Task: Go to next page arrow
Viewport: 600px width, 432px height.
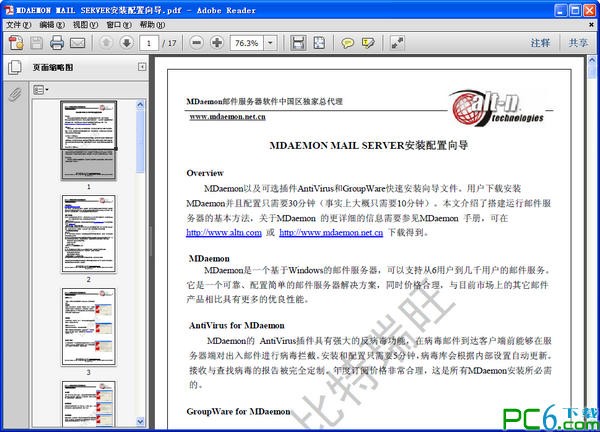Action: pyautogui.click(x=127, y=42)
